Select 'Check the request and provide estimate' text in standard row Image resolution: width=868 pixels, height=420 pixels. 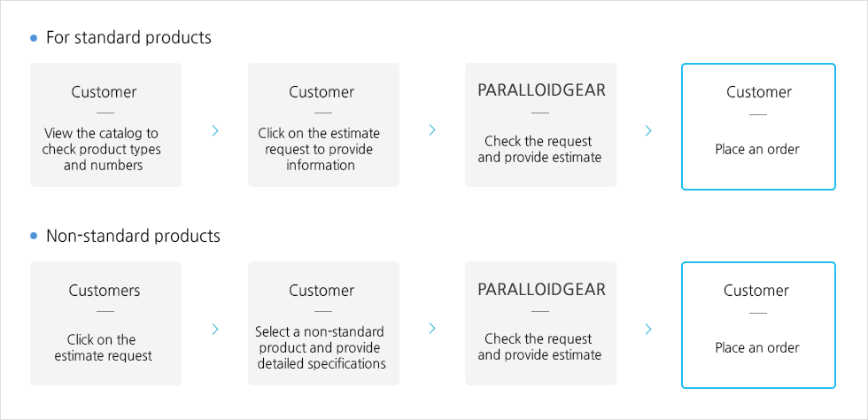click(539, 150)
